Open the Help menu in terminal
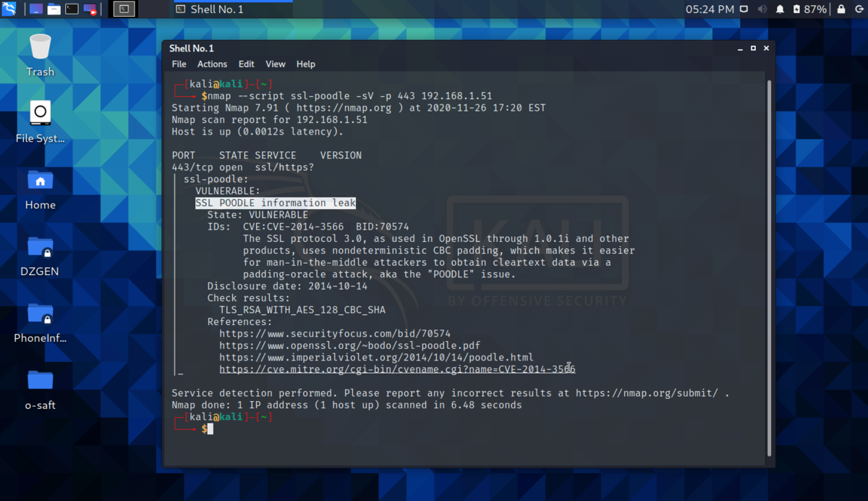The width and height of the screenshot is (868, 501). pos(306,64)
